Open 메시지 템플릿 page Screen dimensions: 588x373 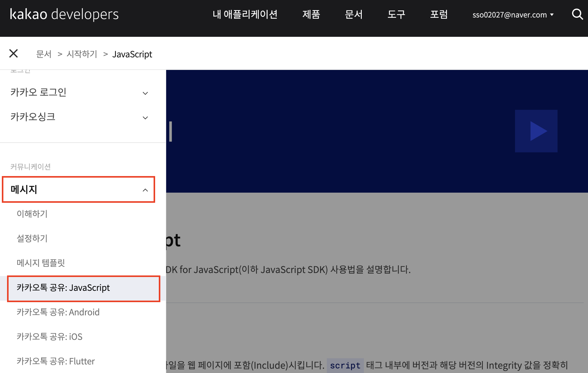click(x=41, y=263)
